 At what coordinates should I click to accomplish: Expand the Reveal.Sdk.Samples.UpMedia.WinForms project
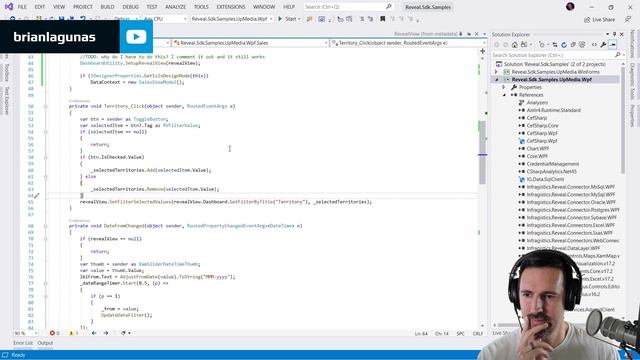497,72
